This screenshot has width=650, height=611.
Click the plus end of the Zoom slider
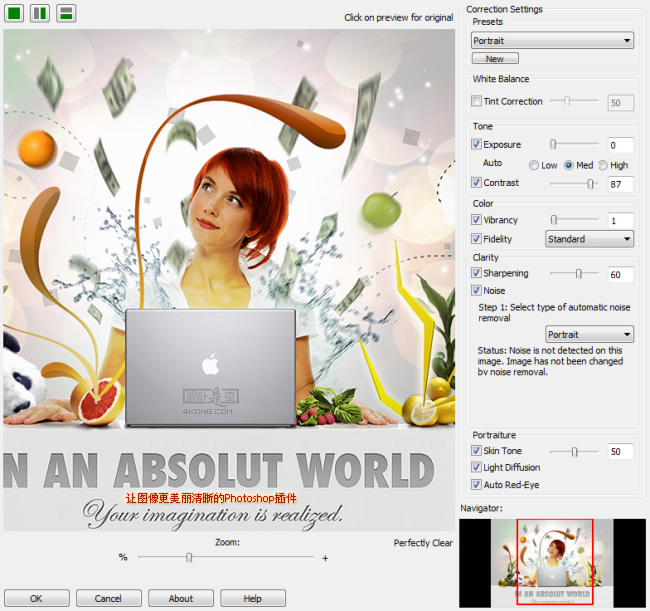[325, 558]
